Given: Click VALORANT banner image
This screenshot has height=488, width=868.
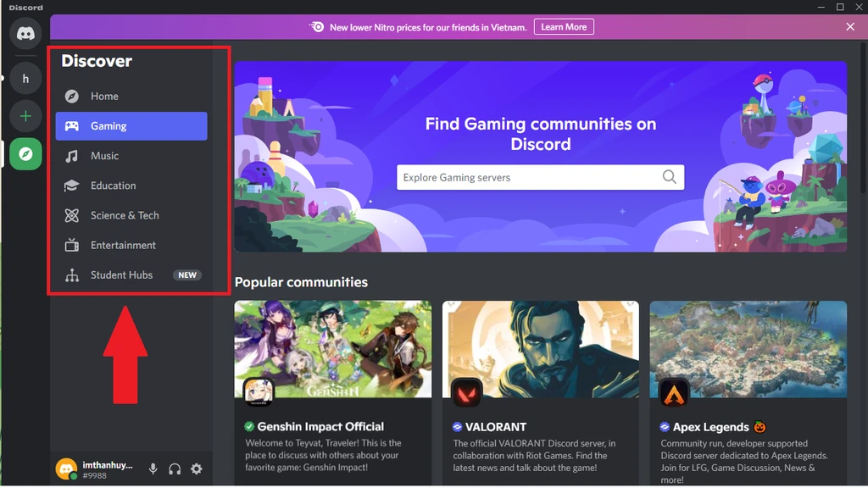Looking at the screenshot, I should [x=540, y=349].
